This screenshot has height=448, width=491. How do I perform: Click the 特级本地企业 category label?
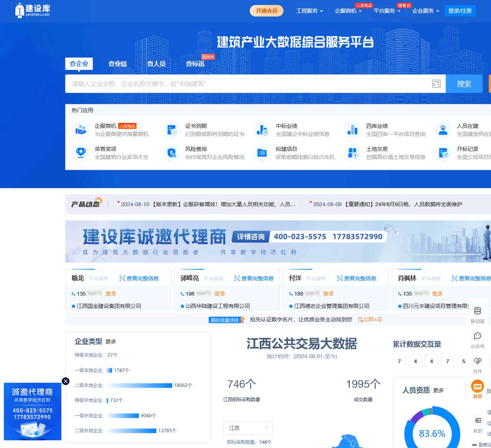coord(89,355)
